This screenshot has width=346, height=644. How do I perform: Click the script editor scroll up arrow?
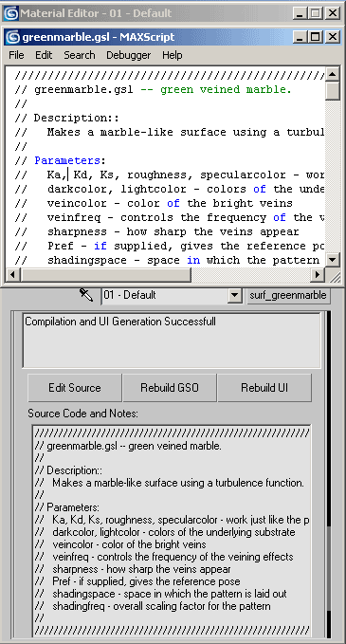click(x=333, y=74)
